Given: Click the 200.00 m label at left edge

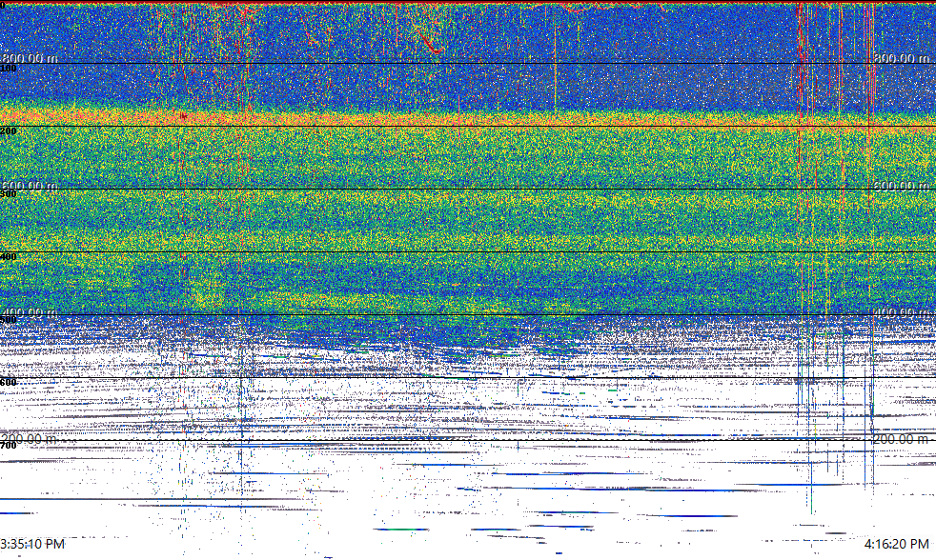Looking at the screenshot, I should coord(29,439).
